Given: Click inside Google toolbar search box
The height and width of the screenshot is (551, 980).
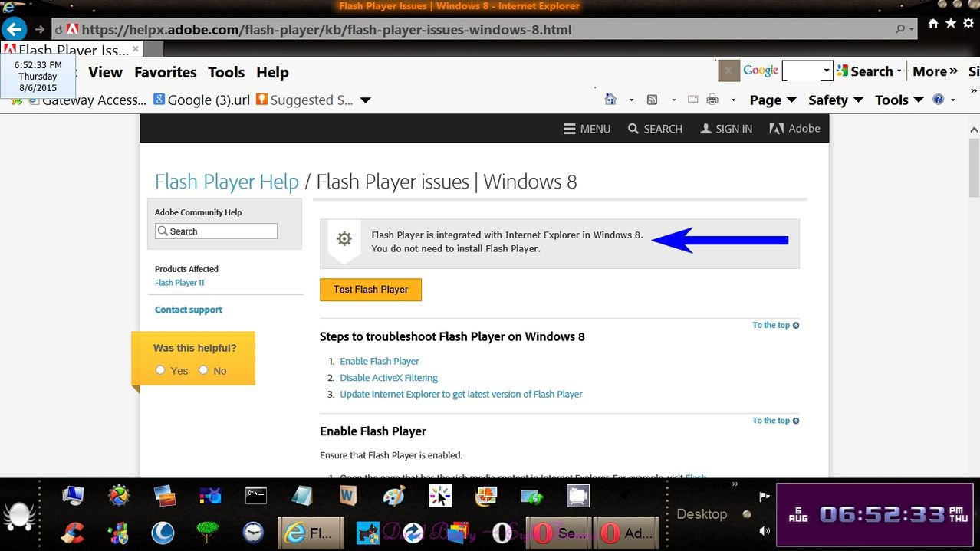Looking at the screenshot, I should click(801, 71).
